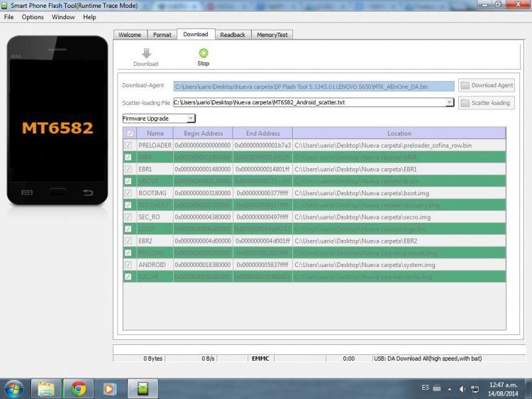Toggle the RECOVERY row checkbox

coord(128,205)
